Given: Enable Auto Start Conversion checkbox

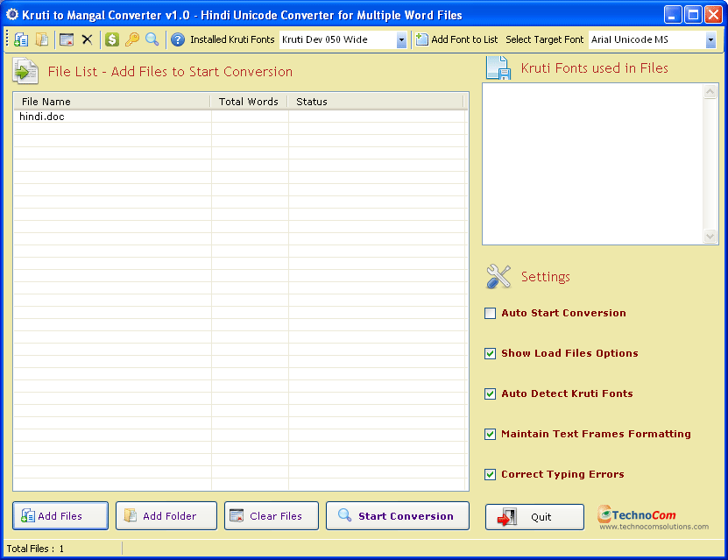Looking at the screenshot, I should (490, 314).
